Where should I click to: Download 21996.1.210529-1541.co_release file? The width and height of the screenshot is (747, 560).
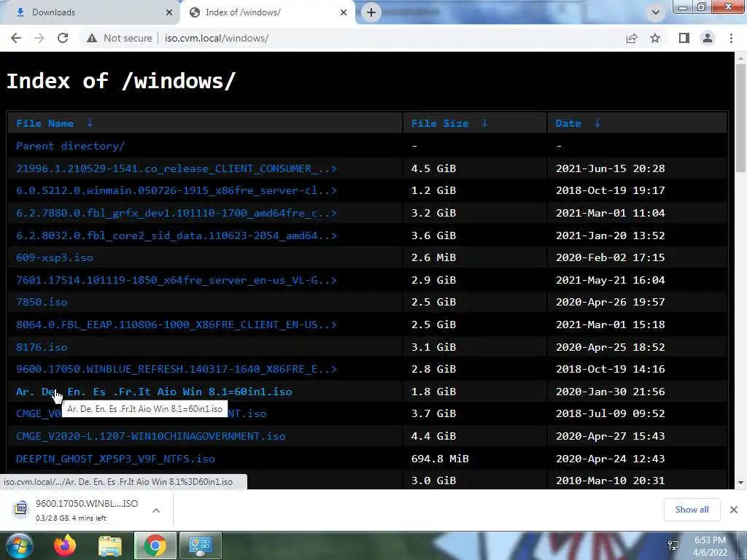177,168
